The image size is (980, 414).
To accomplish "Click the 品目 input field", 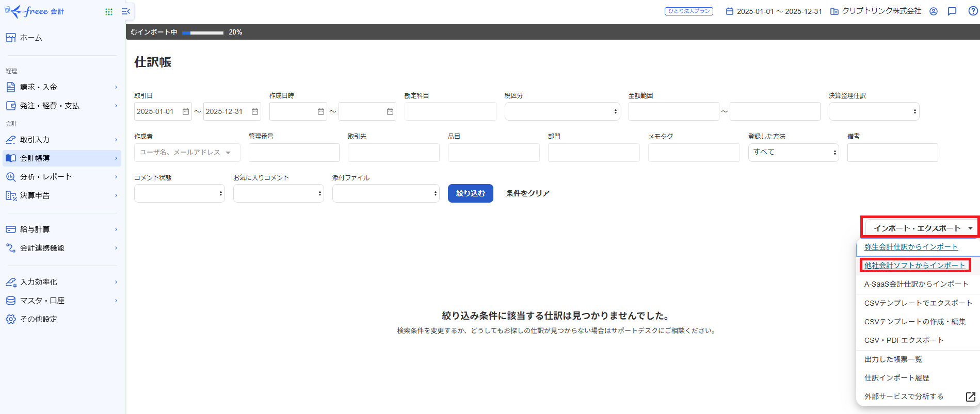I will 494,153.
